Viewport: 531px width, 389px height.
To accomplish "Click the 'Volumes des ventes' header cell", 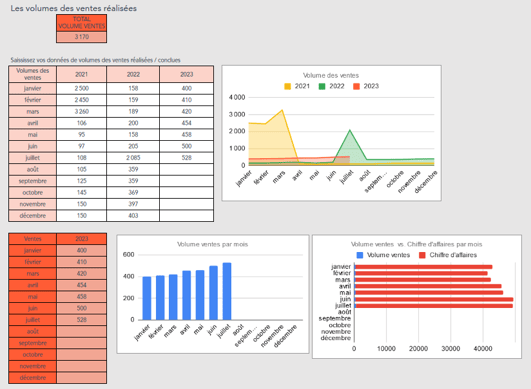I will (x=33, y=74).
